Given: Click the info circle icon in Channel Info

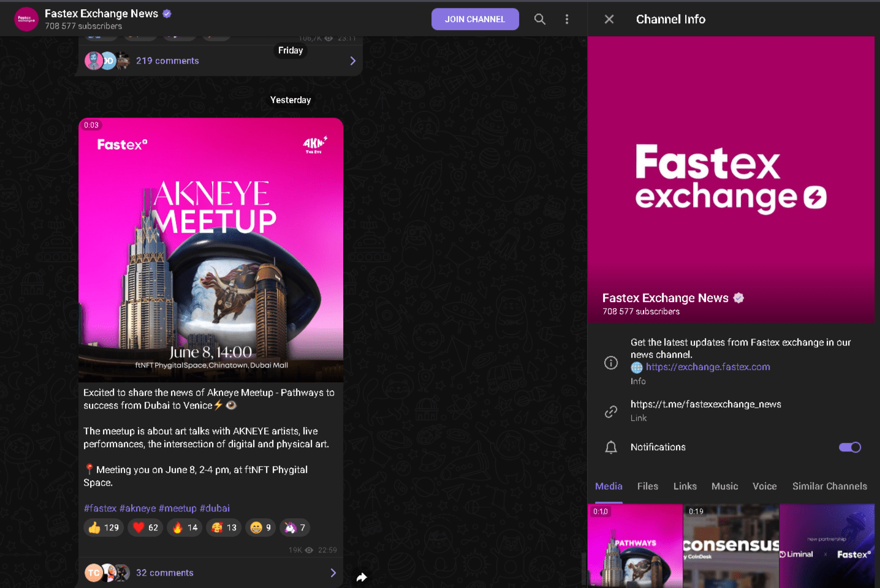Looking at the screenshot, I should (x=611, y=363).
